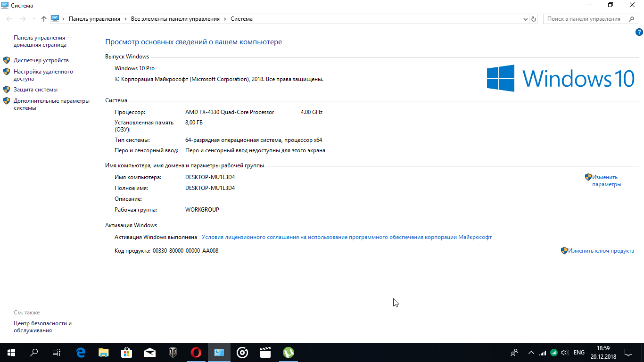Click the computer icon in the address bar

[x=55, y=18]
